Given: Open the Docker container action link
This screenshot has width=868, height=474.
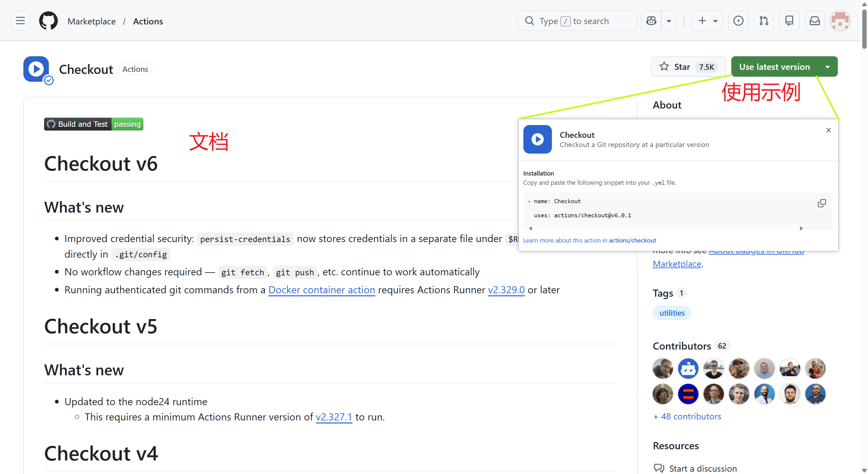Looking at the screenshot, I should (321, 290).
